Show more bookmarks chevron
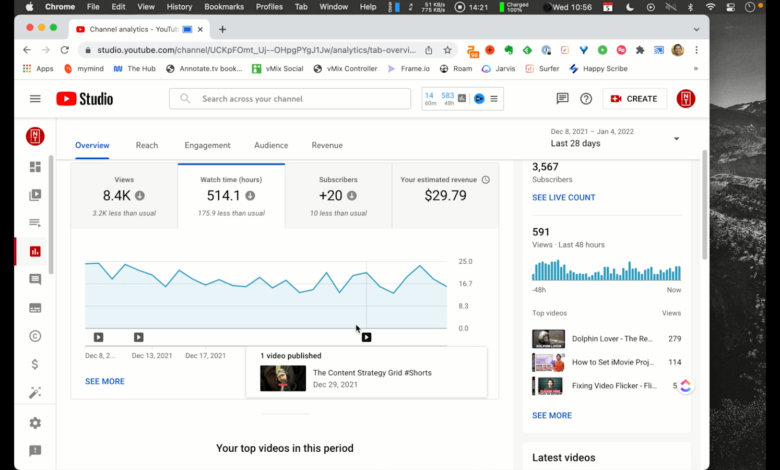Image resolution: width=780 pixels, height=470 pixels. [695, 69]
